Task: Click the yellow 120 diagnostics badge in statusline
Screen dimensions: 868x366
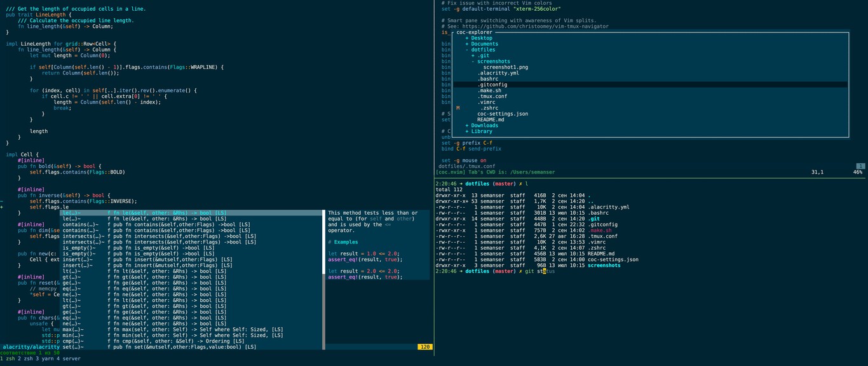Action: click(x=424, y=347)
